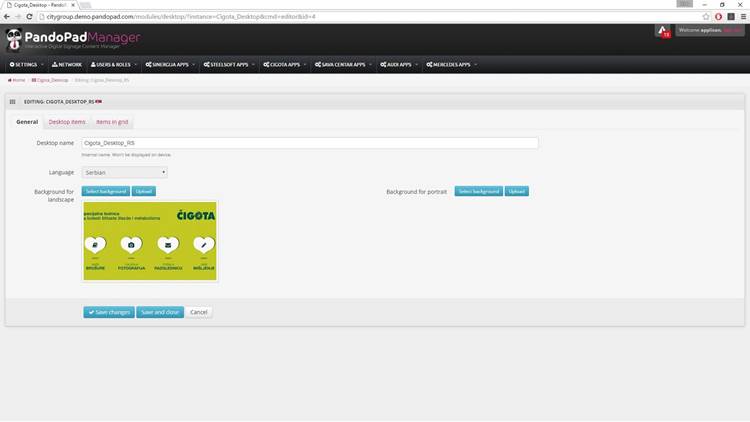Bookmark the page with the star icon
The height and width of the screenshot is (422, 750).
coord(706,16)
